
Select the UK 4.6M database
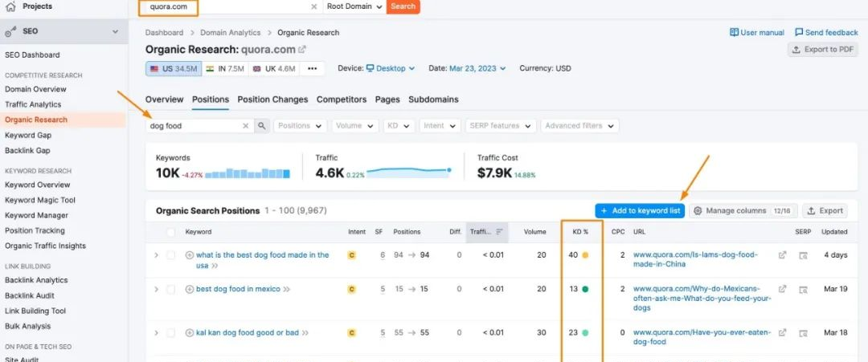pyautogui.click(x=273, y=68)
